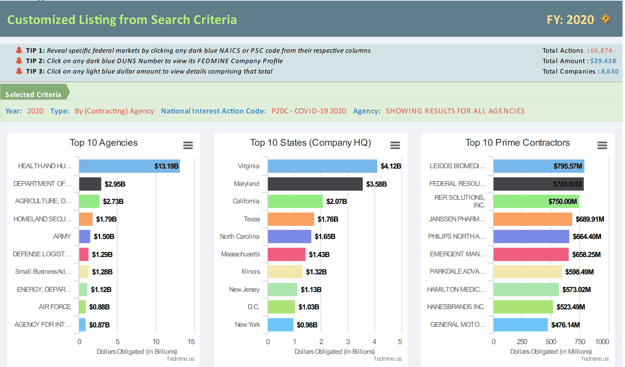The height and width of the screenshot is (367, 625).
Task: Click the 'Top 10 Prime Contractors' title
Action: [x=517, y=143]
